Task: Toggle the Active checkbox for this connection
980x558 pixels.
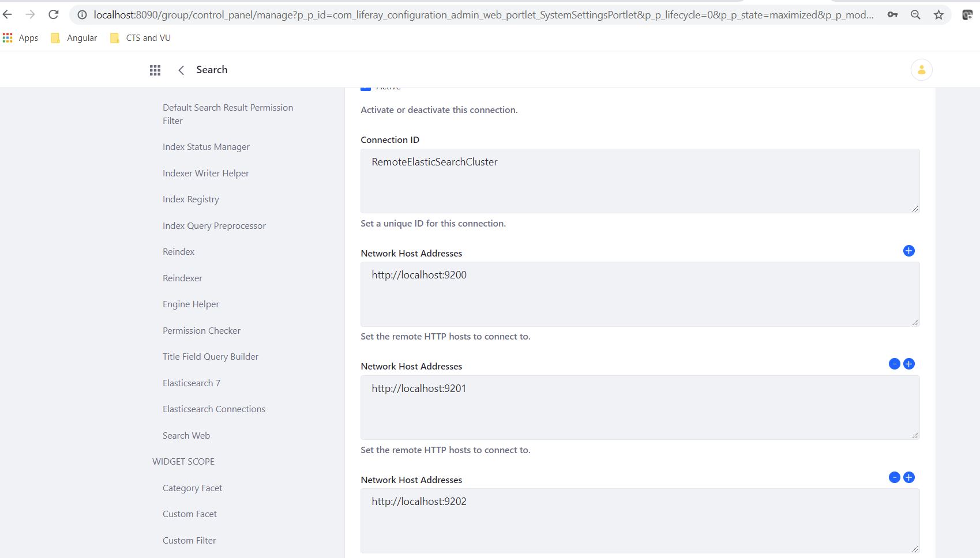Action: 366,86
